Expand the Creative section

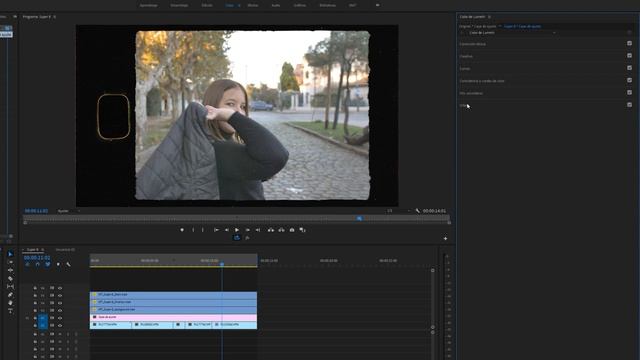(466, 56)
